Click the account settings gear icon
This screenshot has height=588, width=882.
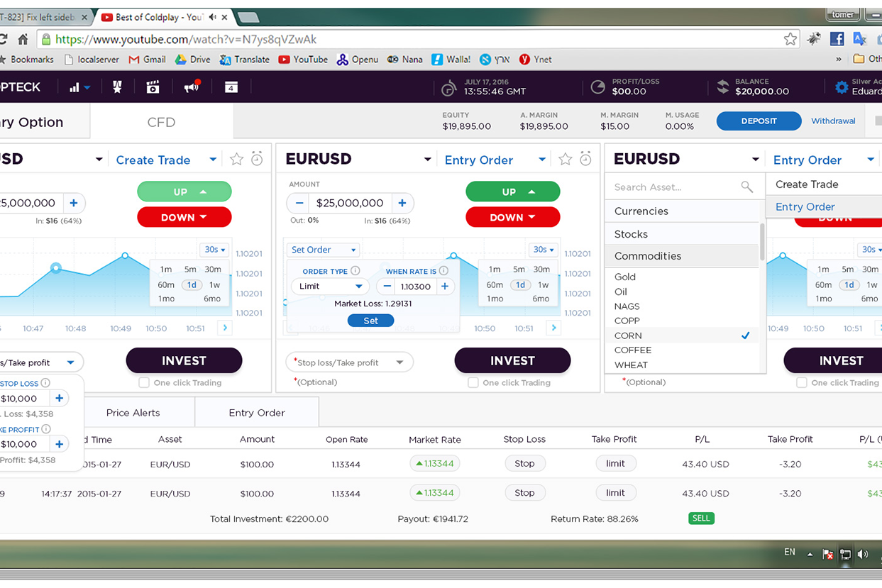[842, 87]
